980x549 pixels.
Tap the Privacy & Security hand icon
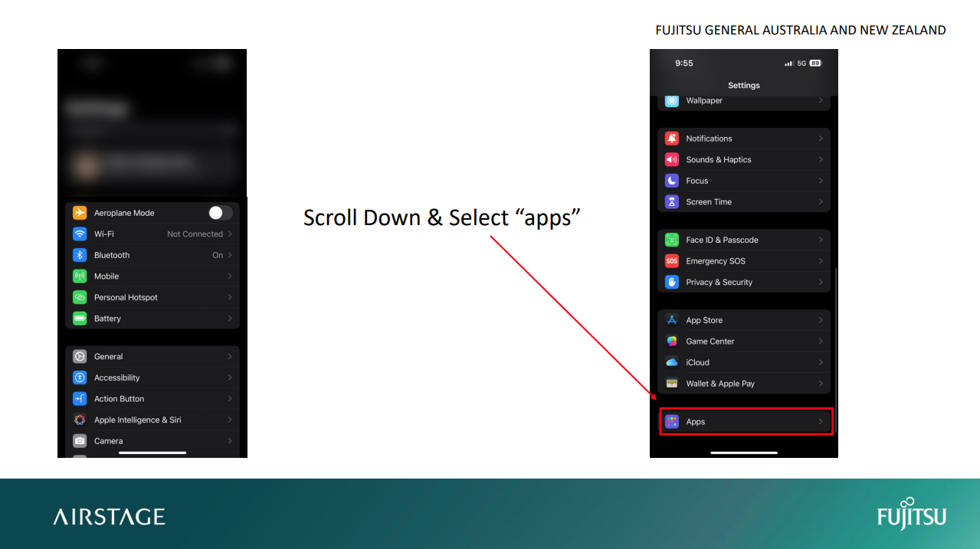point(672,282)
